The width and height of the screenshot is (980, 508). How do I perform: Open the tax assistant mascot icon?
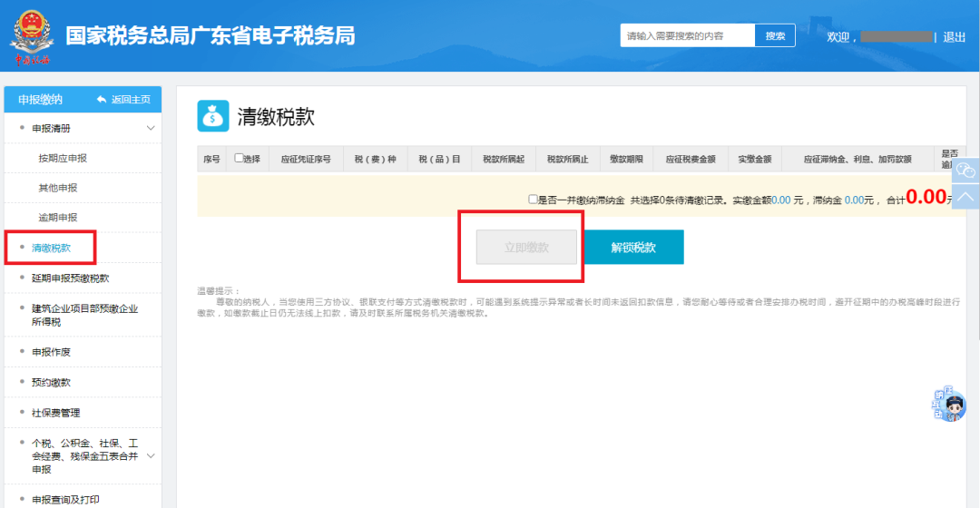coord(950,405)
